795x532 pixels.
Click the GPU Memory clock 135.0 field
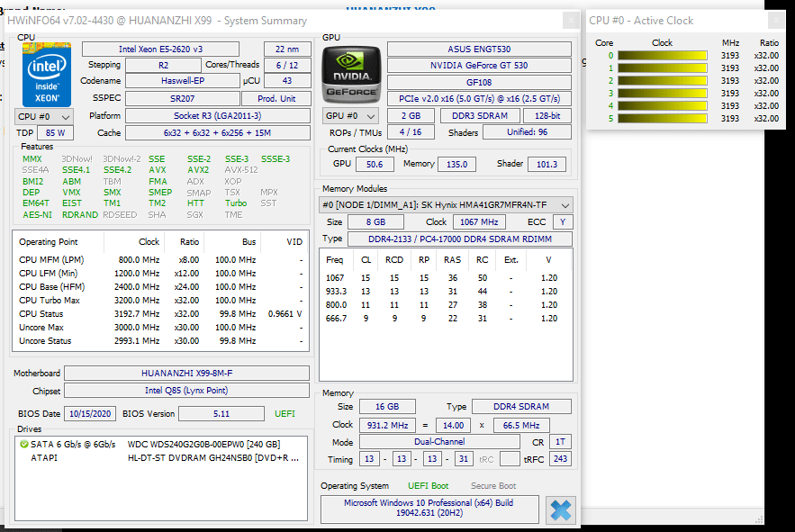tap(456, 165)
